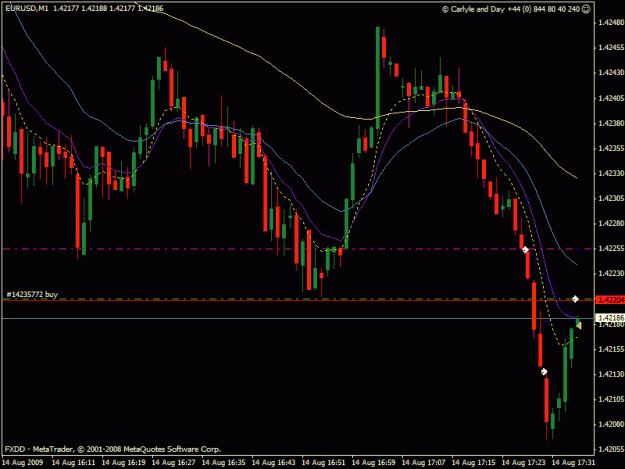Click the orange arrow marker beside current price
The height and width of the screenshot is (469, 625).
point(579,326)
